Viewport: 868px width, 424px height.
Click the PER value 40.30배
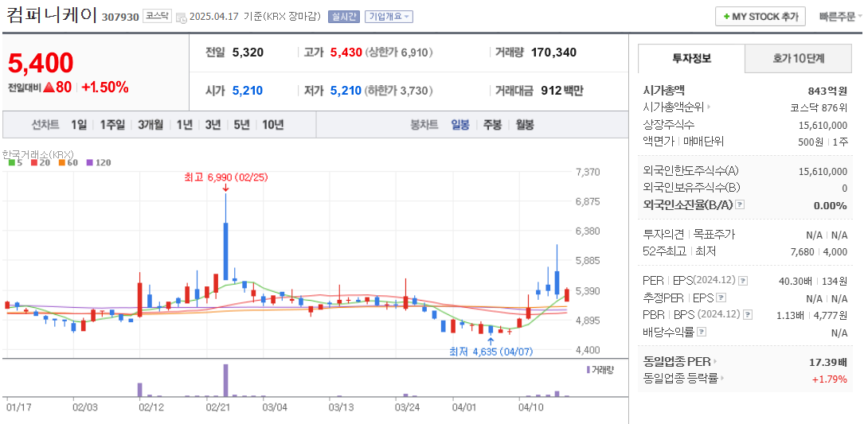point(796,282)
